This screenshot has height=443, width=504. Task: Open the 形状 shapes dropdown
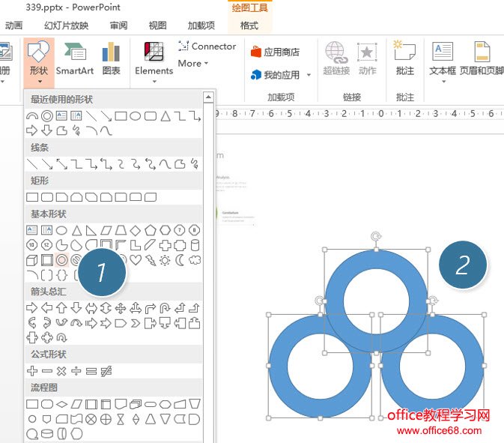click(38, 58)
